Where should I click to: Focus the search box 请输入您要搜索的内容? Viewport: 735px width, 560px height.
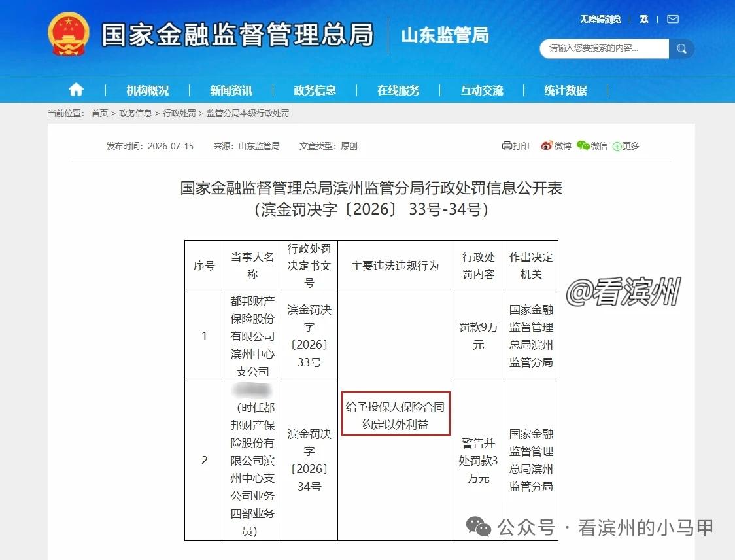coord(604,48)
